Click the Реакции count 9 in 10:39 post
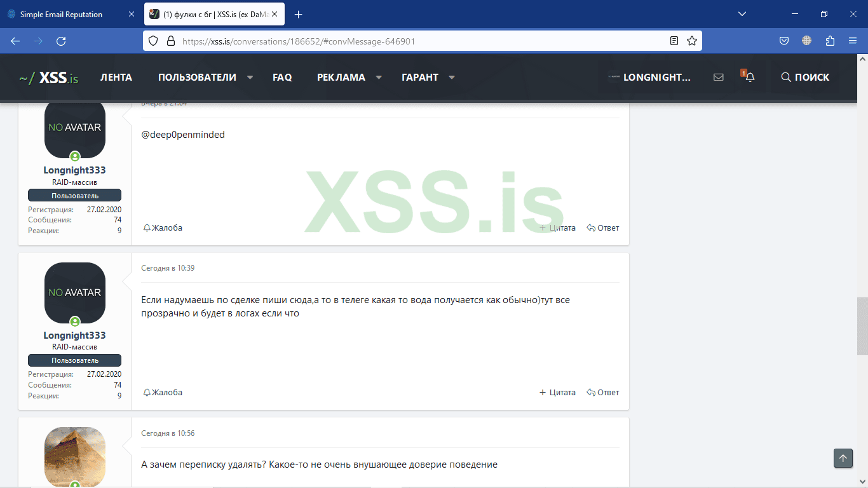This screenshot has height=488, width=868. pyautogui.click(x=119, y=396)
